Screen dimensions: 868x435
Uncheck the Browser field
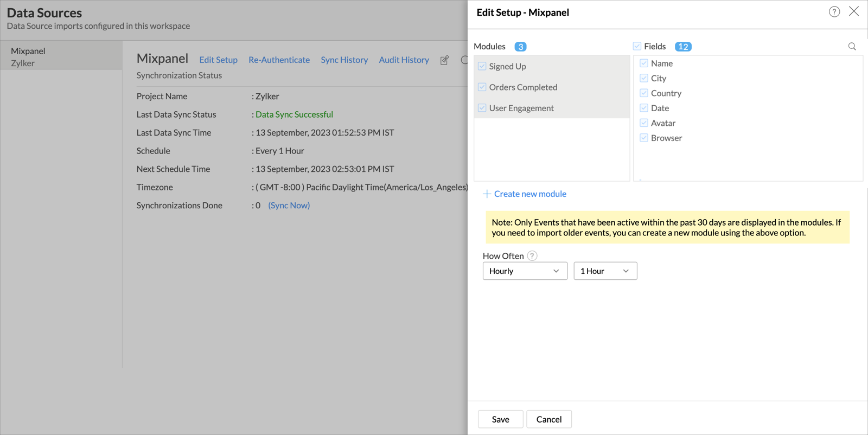tap(644, 138)
